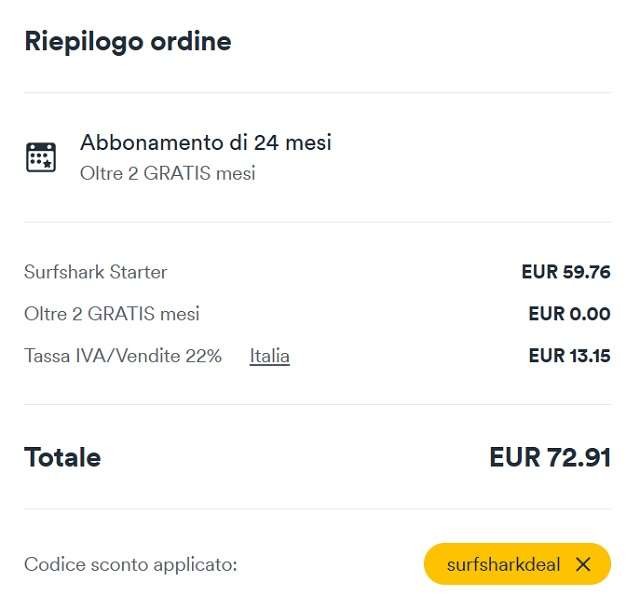Click the divider line just above Totale
This screenshot has height=609, width=640.
pyautogui.click(x=317, y=405)
